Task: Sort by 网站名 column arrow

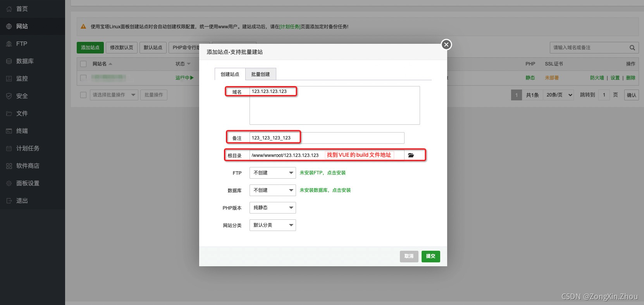Action: click(x=110, y=64)
